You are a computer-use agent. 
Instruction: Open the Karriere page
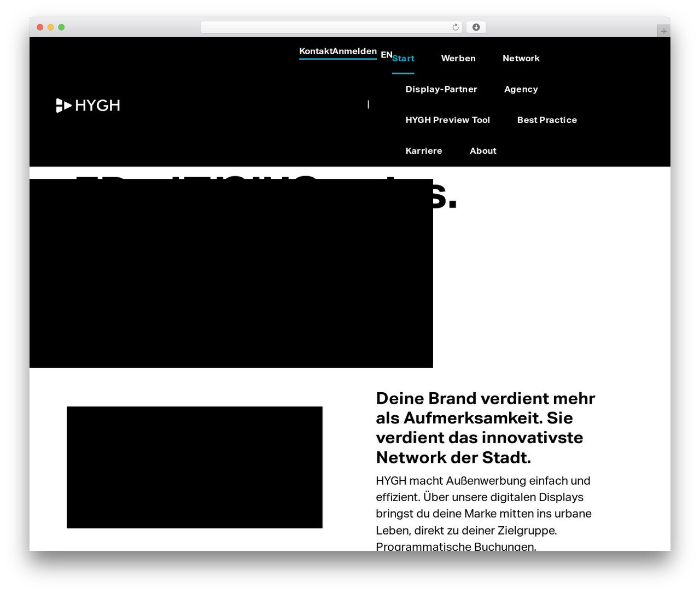(x=424, y=151)
